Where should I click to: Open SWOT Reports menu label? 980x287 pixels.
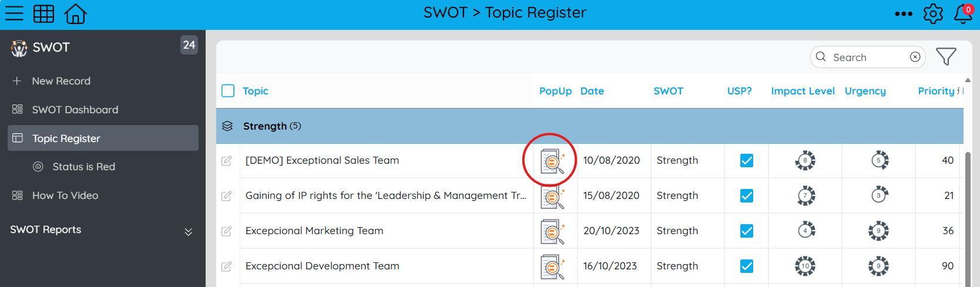pyautogui.click(x=46, y=229)
